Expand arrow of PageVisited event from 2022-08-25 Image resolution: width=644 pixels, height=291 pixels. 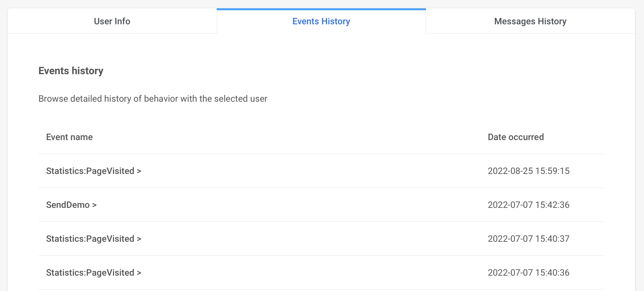pos(139,171)
